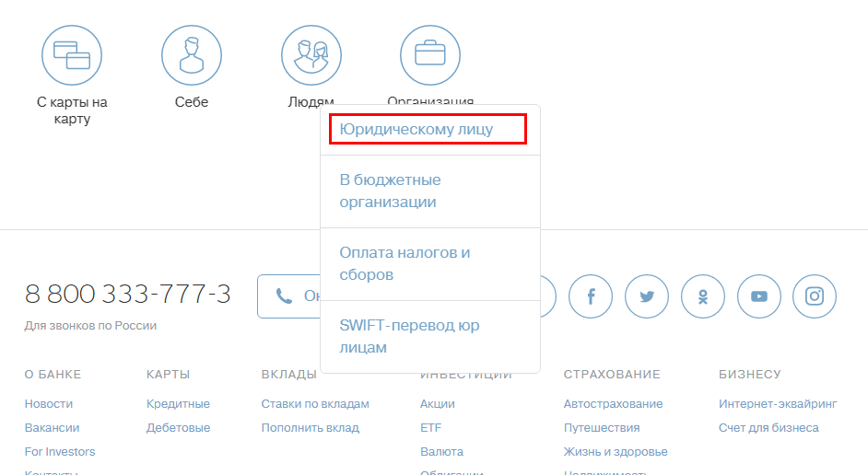Click the card-to-card transfer icon
Viewport: 868px width, 475px height.
tap(72, 55)
